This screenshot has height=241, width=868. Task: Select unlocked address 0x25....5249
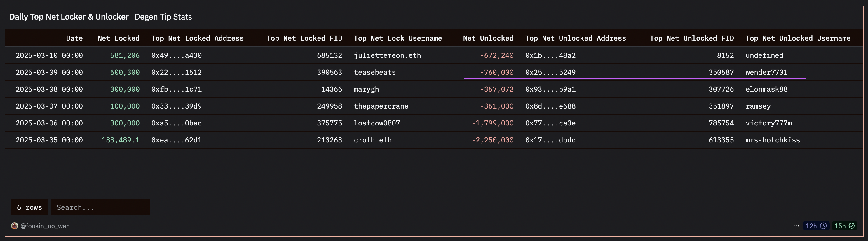click(550, 72)
